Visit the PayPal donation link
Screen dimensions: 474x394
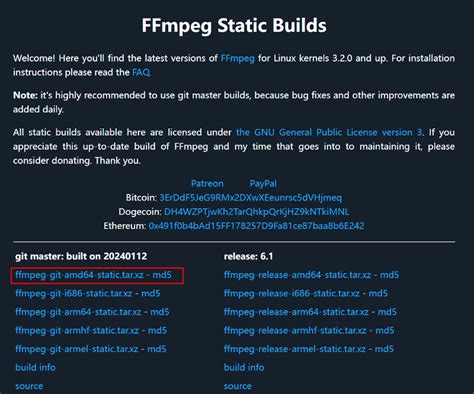pyautogui.click(x=263, y=184)
